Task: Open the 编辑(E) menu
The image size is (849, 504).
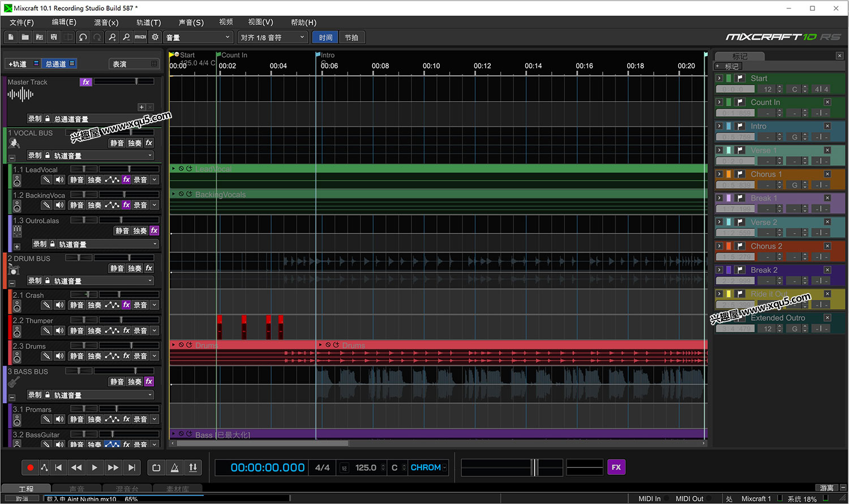Action: (64, 22)
